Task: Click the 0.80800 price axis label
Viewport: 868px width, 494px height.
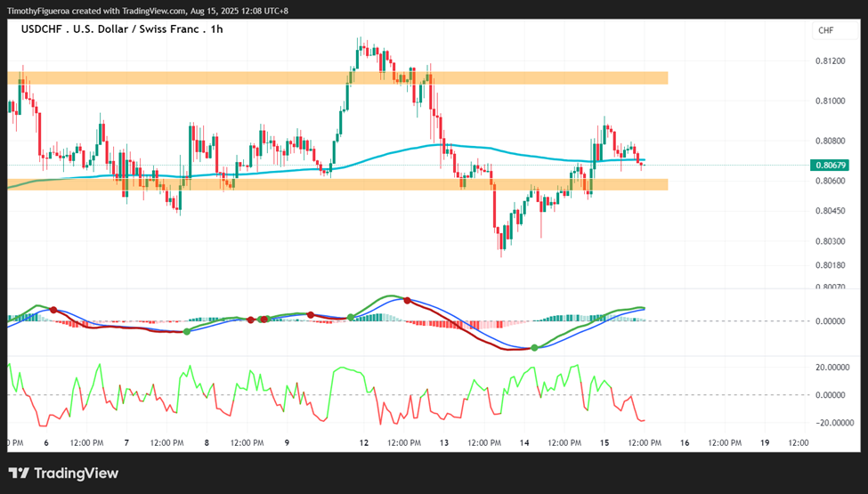Action: tap(831, 141)
